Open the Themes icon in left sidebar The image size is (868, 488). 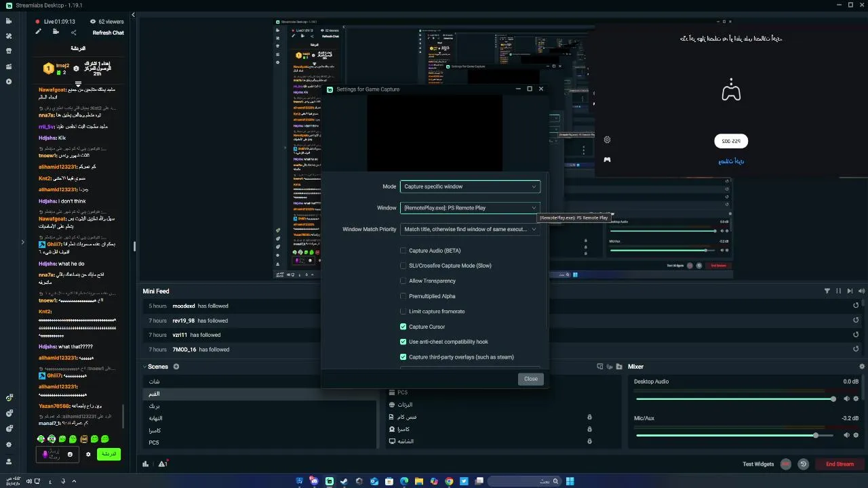point(9,37)
